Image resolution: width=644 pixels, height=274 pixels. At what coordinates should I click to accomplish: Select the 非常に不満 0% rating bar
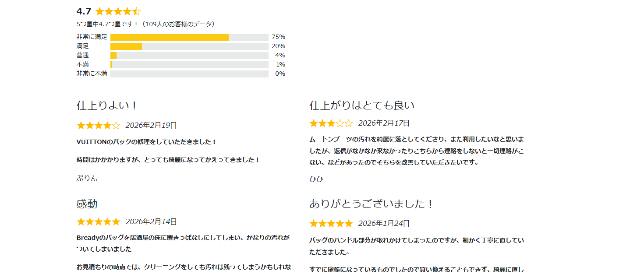click(x=189, y=74)
